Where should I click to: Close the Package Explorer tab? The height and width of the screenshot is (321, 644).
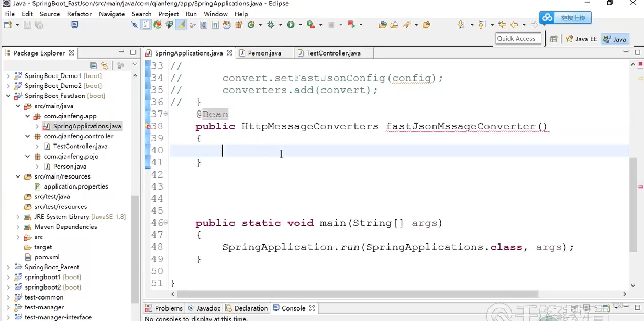(x=72, y=53)
